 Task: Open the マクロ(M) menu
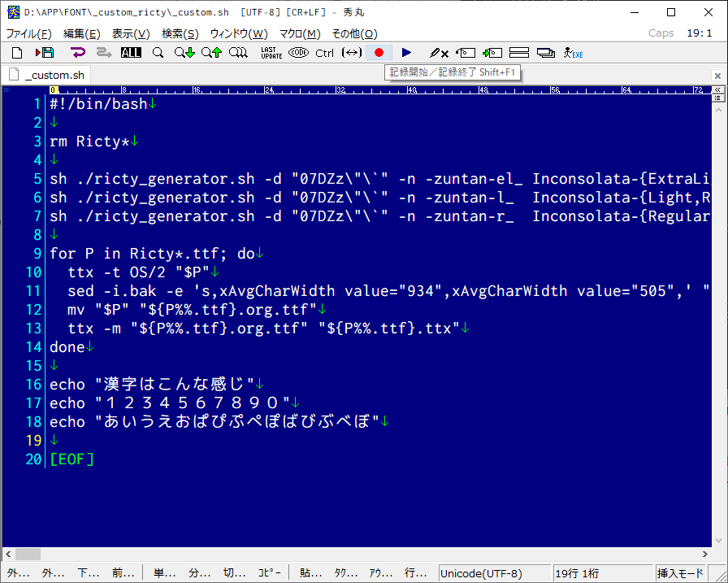click(x=300, y=33)
